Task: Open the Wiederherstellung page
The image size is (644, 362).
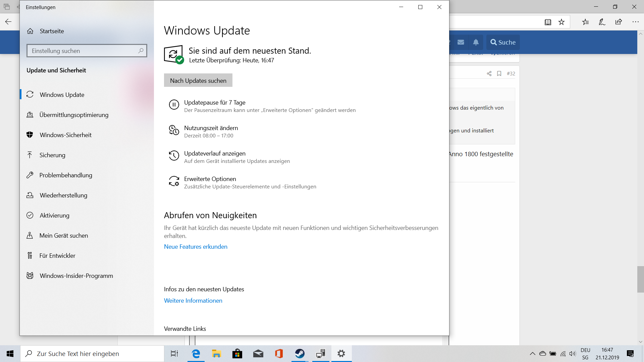Action: [x=63, y=195]
